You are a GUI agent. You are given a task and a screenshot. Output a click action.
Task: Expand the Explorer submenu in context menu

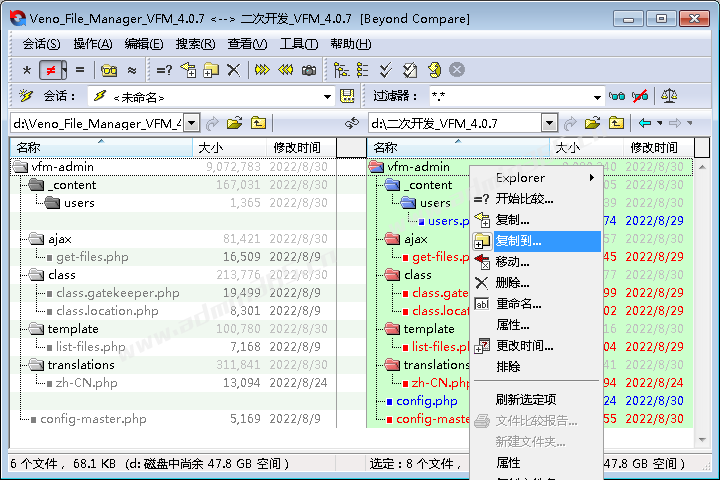[x=536, y=178]
